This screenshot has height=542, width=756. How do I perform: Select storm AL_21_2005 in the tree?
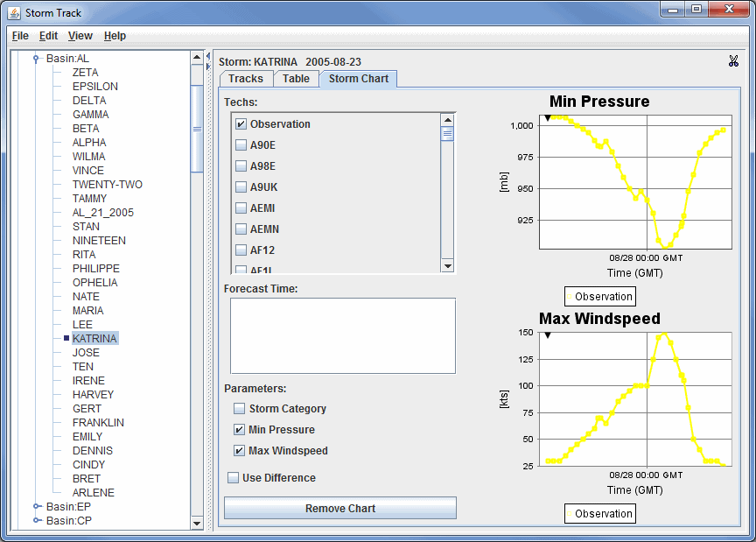[x=102, y=213]
